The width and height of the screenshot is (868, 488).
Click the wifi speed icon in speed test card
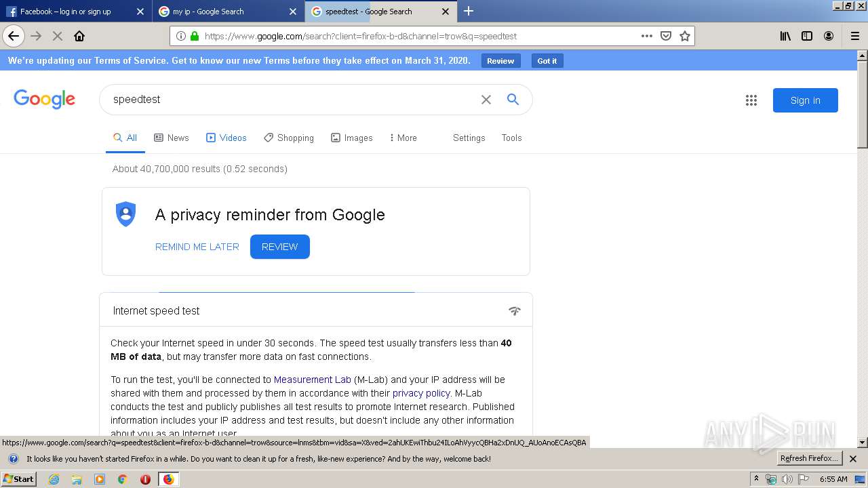tap(515, 310)
